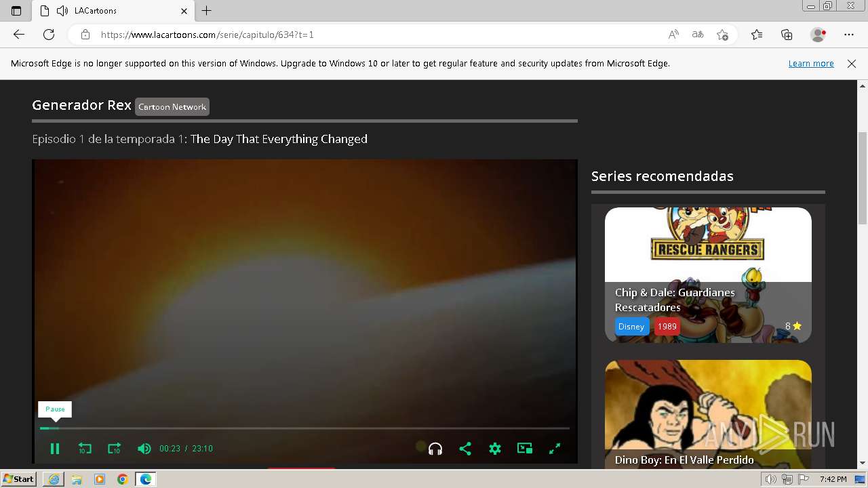This screenshot has height=488, width=868.
Task: Pause the video playback
Action: tap(55, 449)
